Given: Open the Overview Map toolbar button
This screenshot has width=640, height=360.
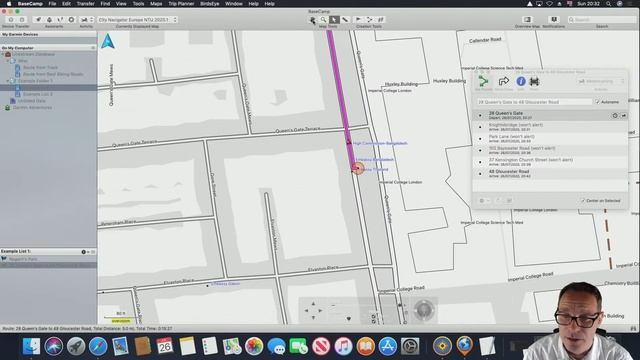Looking at the screenshot, I should (527, 20).
